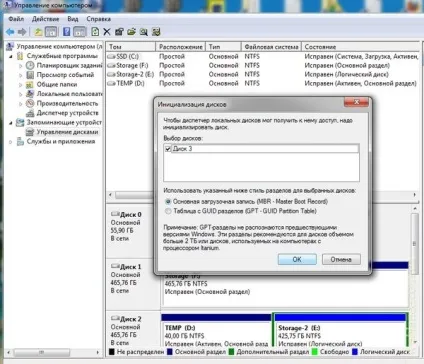Sort by the Файловая система column header
Screen dimensions: 424x364
tap(271, 47)
